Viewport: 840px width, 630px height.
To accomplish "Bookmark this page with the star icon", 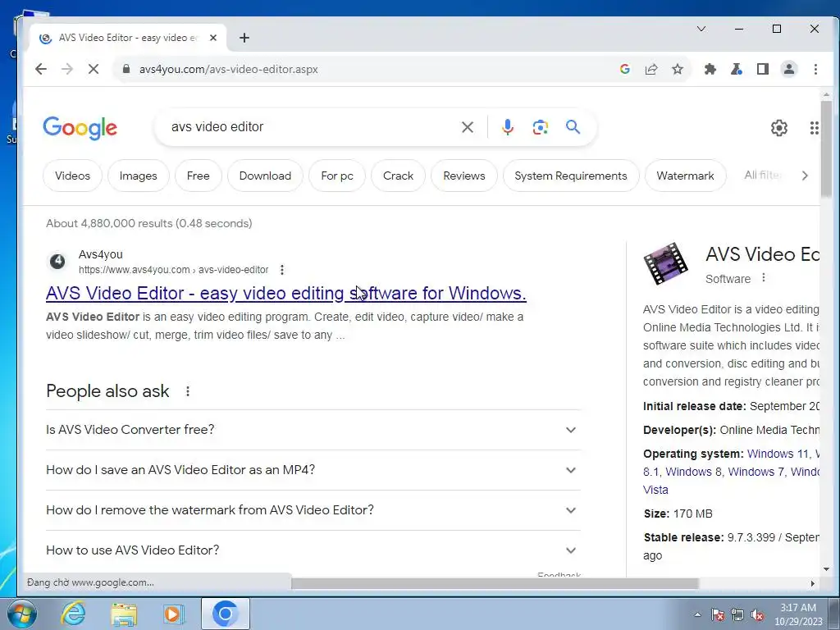I will coord(678,69).
